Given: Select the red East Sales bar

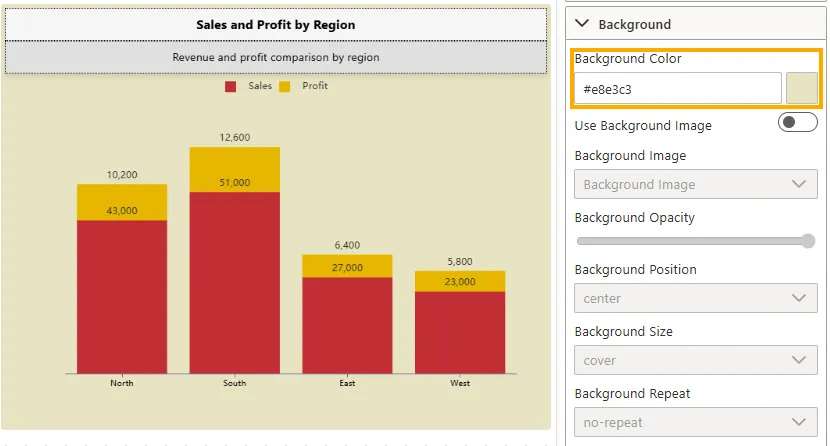Looking at the screenshot, I should [x=348, y=325].
